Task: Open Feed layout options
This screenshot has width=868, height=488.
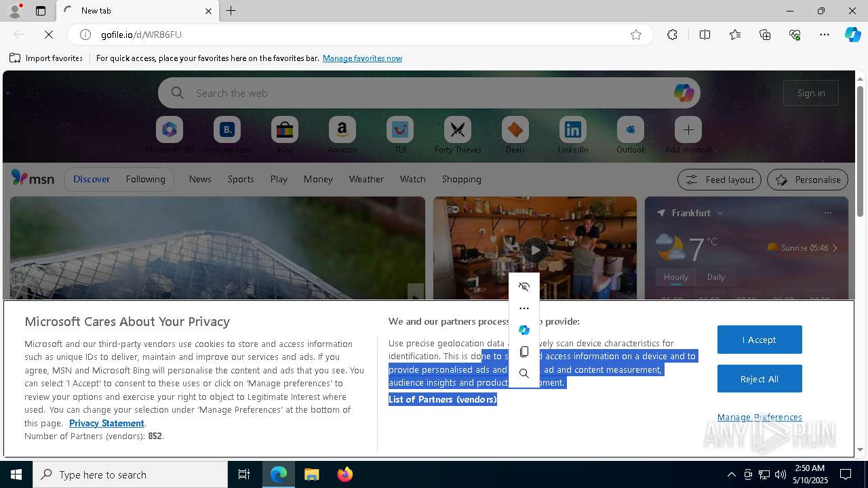Action: 719,180
